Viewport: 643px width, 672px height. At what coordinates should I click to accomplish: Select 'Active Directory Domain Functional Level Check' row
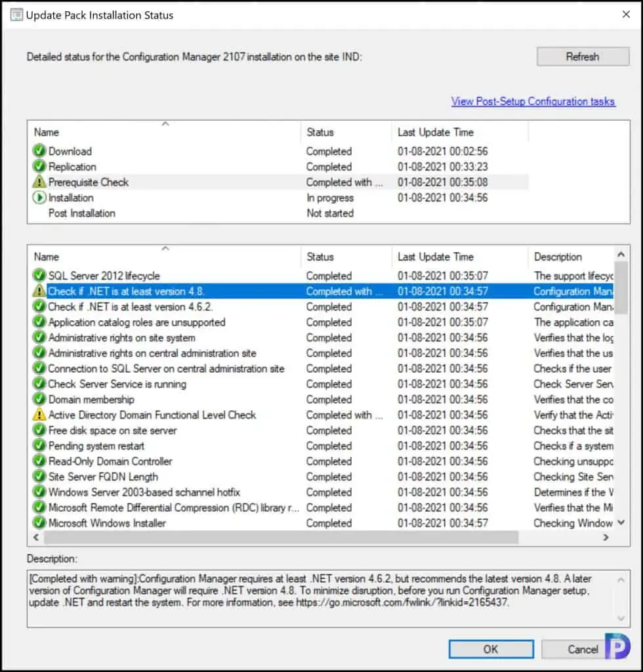click(x=322, y=415)
